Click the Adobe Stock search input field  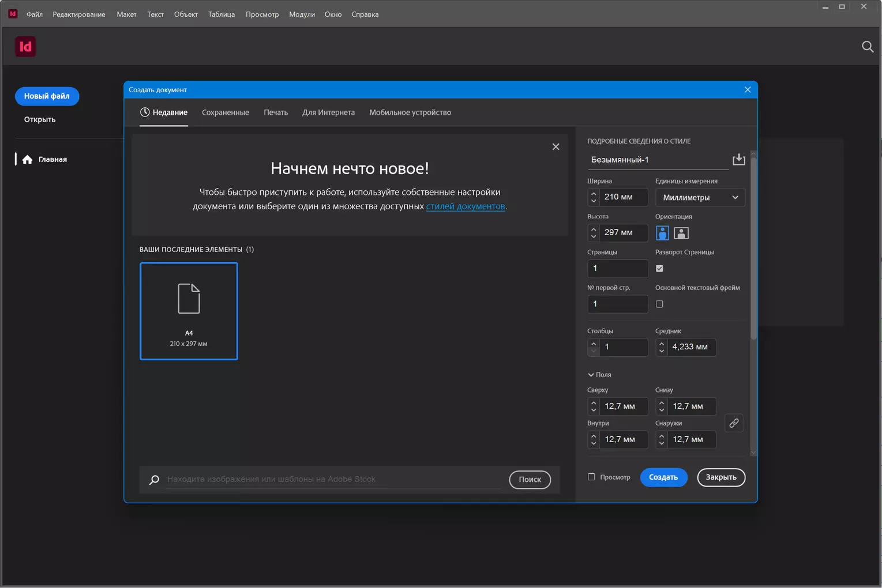coord(333,480)
